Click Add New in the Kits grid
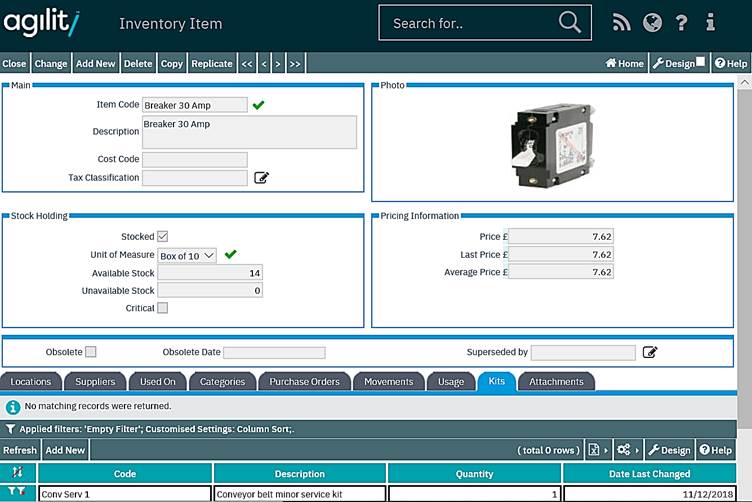Viewport: 752px width, 502px height. [65, 450]
